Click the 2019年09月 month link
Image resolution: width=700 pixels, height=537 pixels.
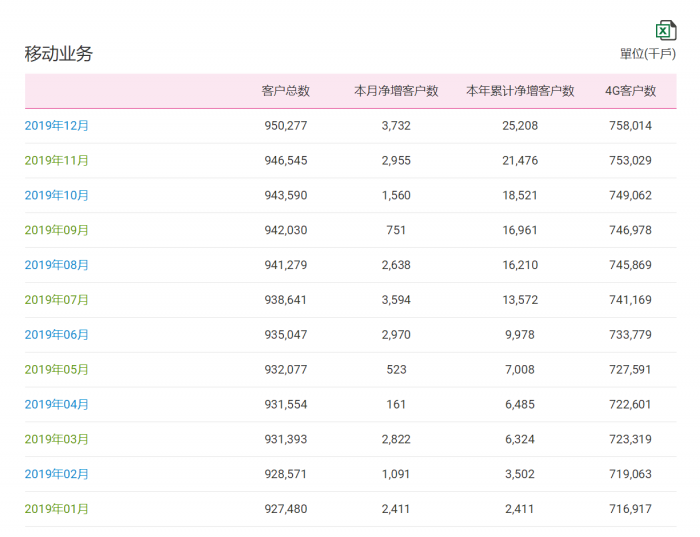click(x=57, y=230)
